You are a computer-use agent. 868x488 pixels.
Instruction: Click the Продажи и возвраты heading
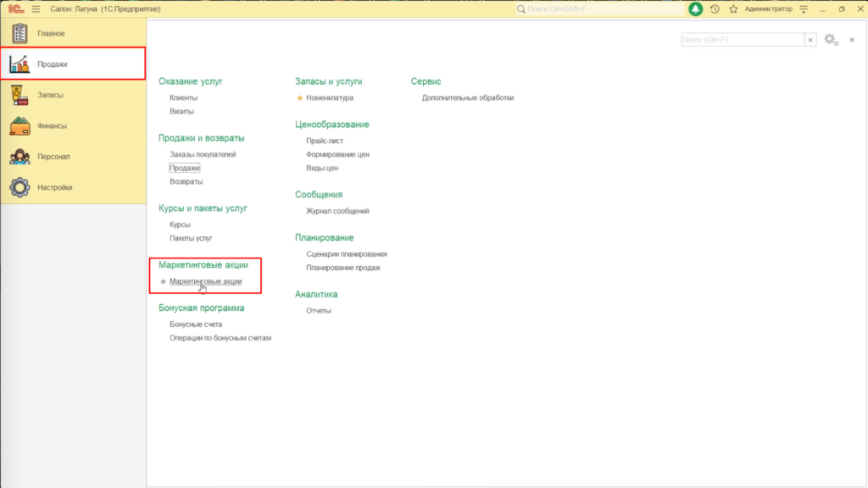point(202,138)
